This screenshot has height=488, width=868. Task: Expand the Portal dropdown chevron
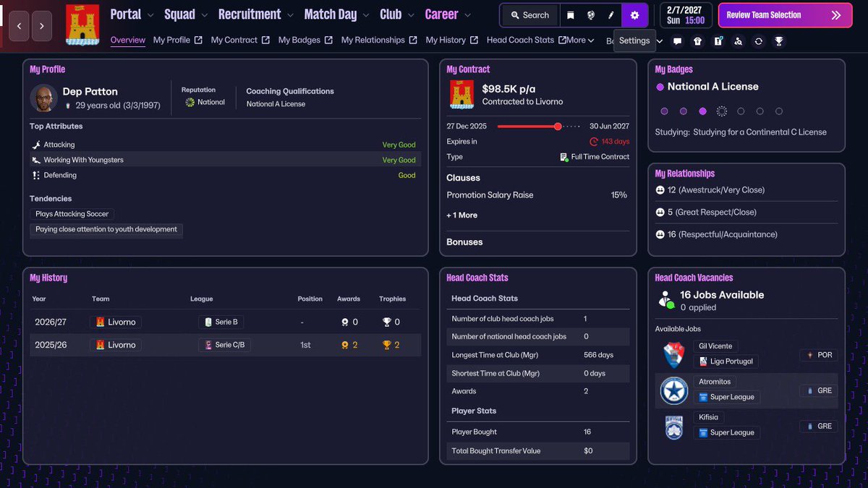150,15
